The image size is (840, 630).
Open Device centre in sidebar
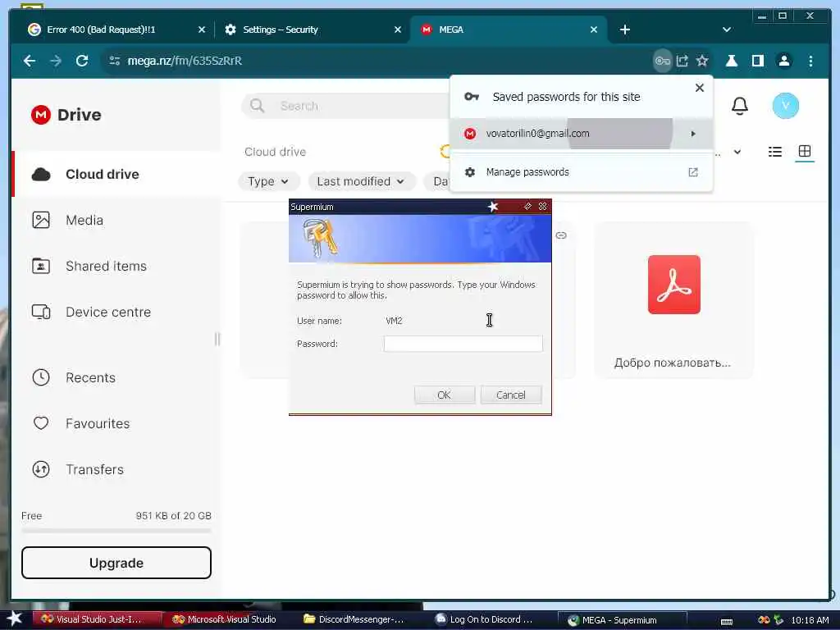pyautogui.click(x=116, y=312)
